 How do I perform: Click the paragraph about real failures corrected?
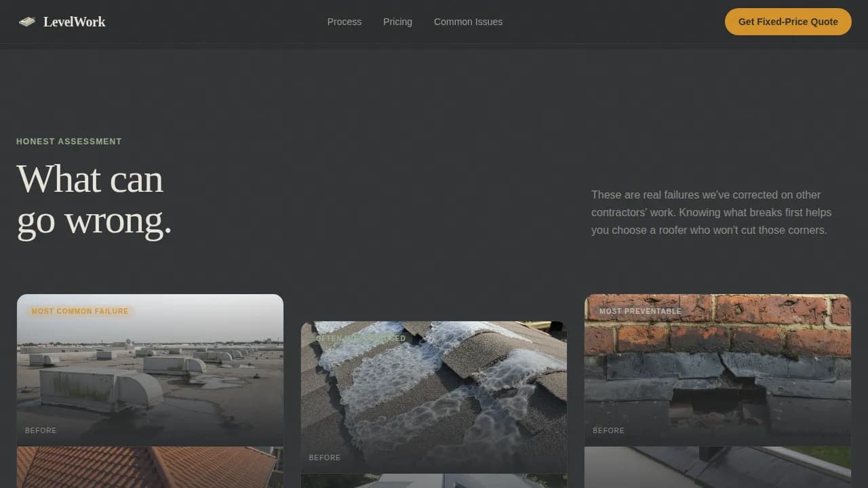pos(711,212)
